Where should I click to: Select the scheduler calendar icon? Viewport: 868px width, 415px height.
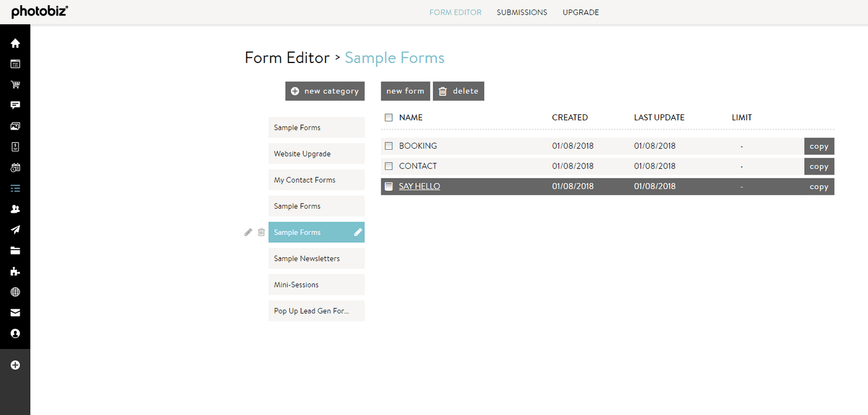pyautogui.click(x=15, y=168)
